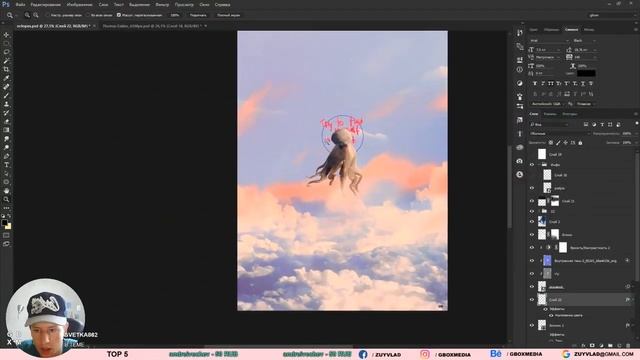
Task: Open the Справка menu
Action: [222, 5]
